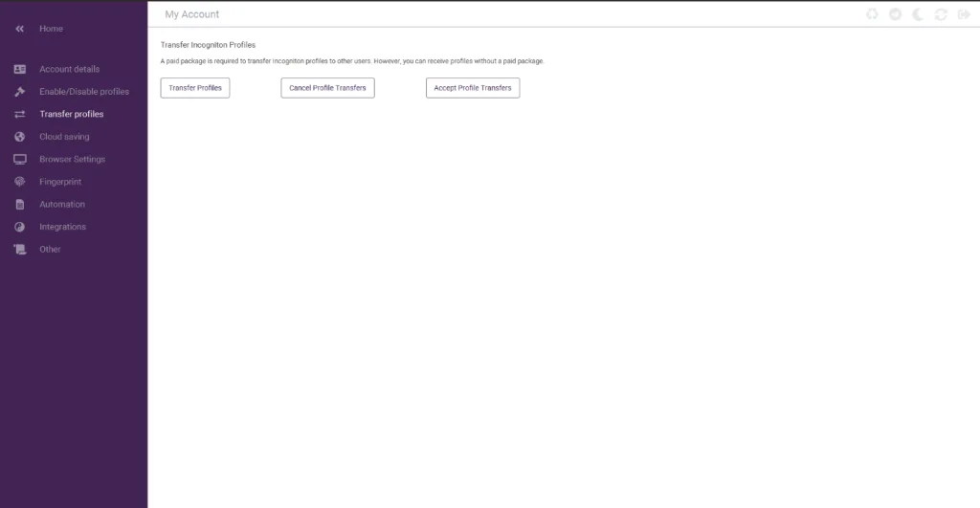Select Other in the sidebar

pyautogui.click(x=50, y=250)
